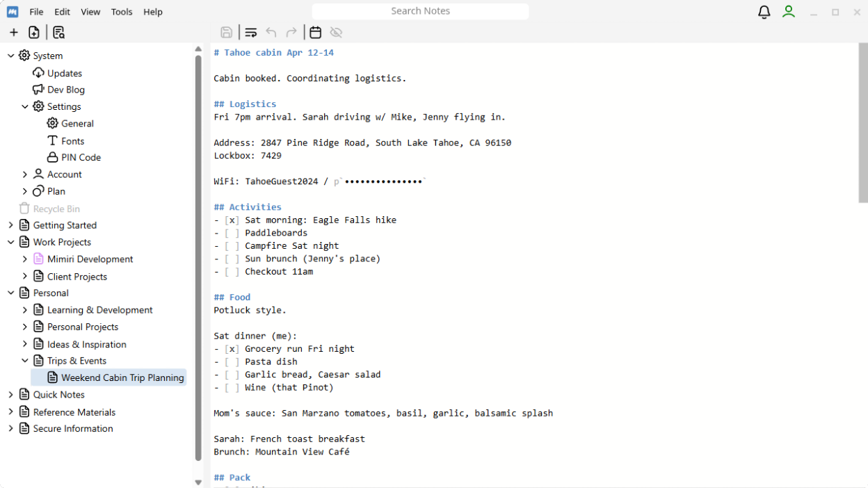Collapse the Trips & Events node

(x=25, y=361)
